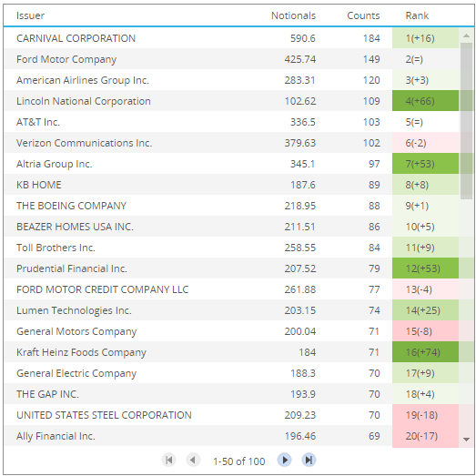This screenshot has height=476, width=476.
Task: Click notional value 379.63
Action: tap(300, 143)
